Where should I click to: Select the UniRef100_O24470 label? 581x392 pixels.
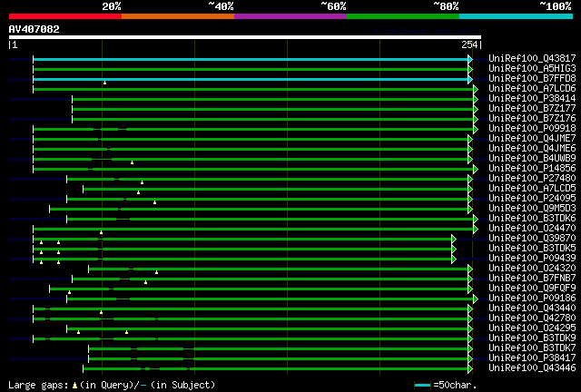coord(532,229)
